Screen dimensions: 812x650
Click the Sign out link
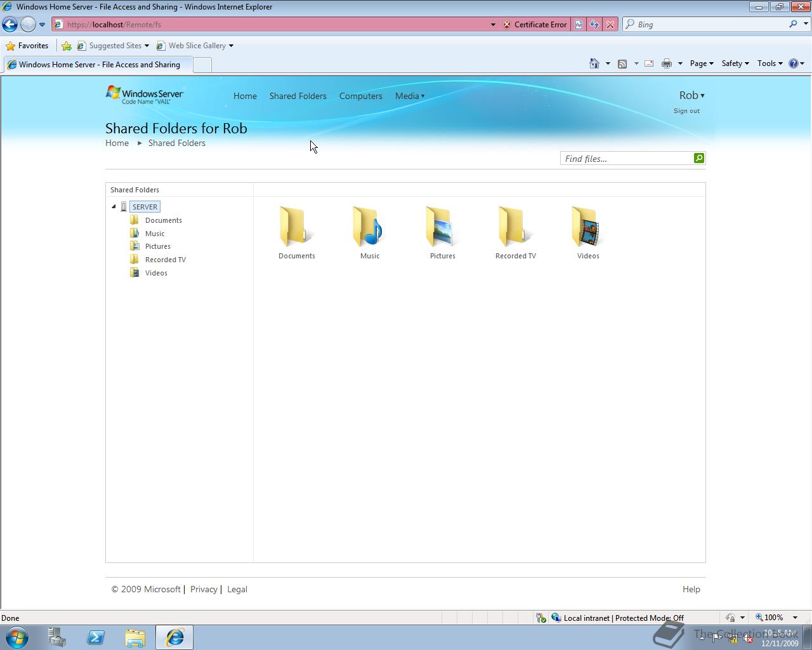coord(686,111)
